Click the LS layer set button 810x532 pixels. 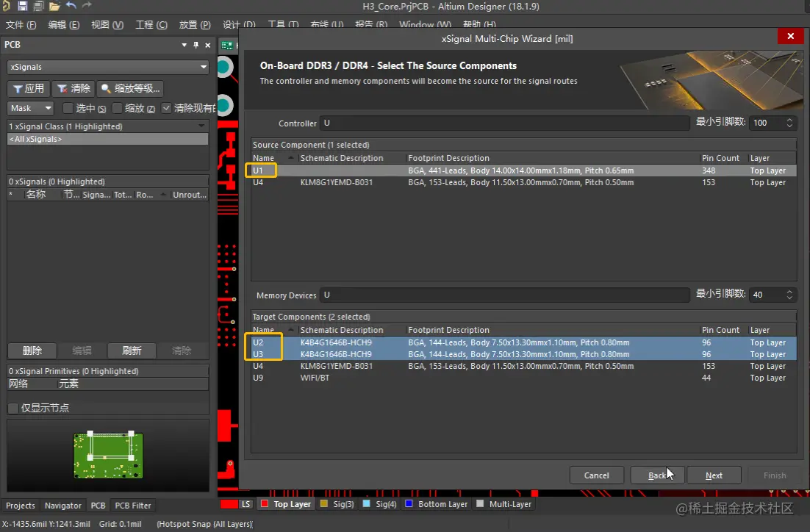(245, 504)
